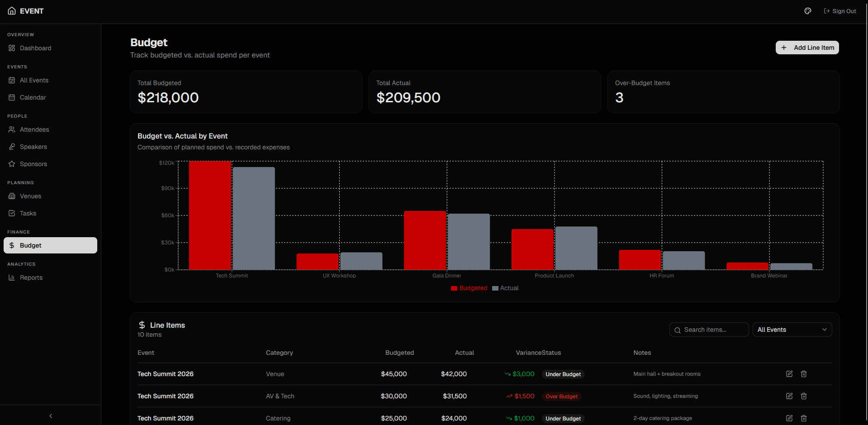
Task: Click the red Budgeted legend swatch
Action: pyautogui.click(x=454, y=288)
